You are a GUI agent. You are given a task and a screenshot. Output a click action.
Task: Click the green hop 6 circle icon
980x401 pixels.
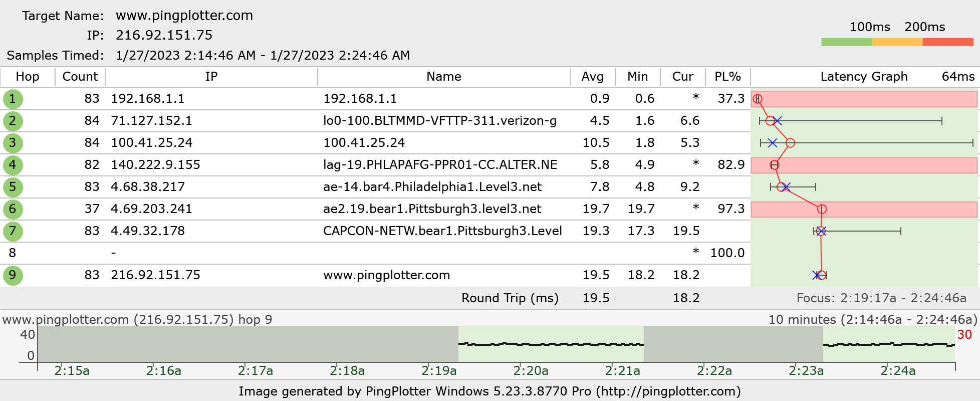(13, 209)
